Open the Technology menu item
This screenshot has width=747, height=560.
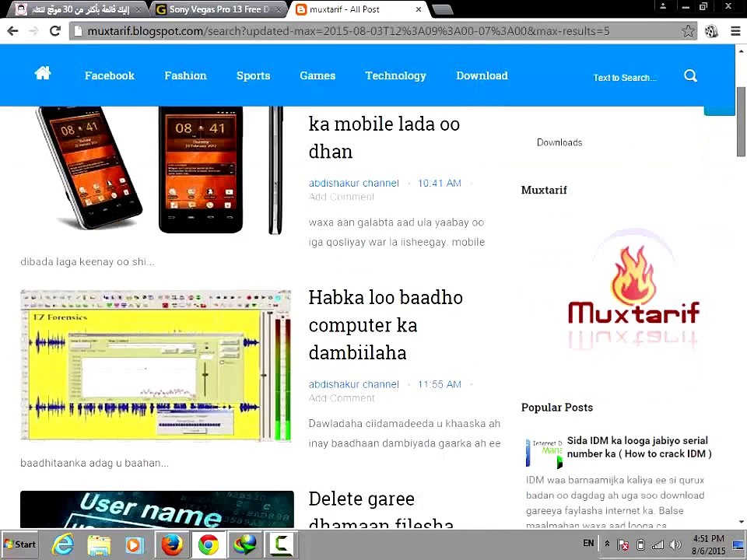click(395, 75)
